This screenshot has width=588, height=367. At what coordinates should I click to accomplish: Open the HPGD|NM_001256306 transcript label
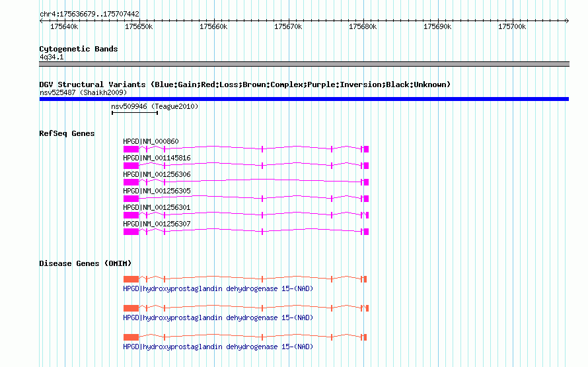pos(157,174)
